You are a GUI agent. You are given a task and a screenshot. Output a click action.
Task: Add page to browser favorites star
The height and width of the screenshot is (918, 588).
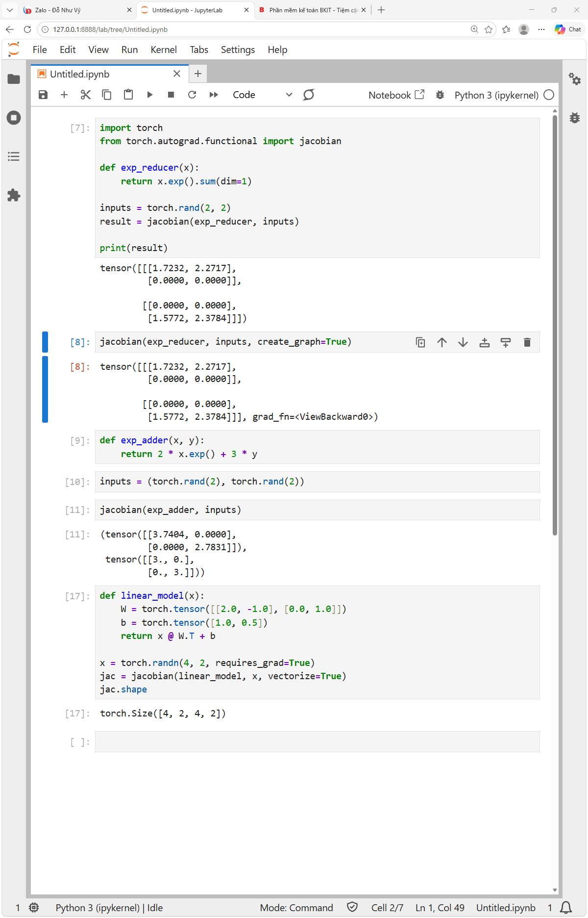point(489,29)
